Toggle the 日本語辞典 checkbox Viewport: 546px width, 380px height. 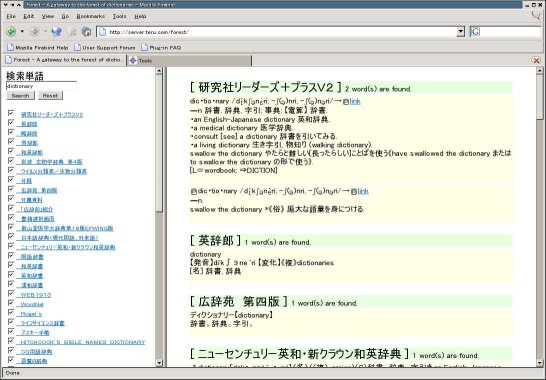tap(11, 236)
